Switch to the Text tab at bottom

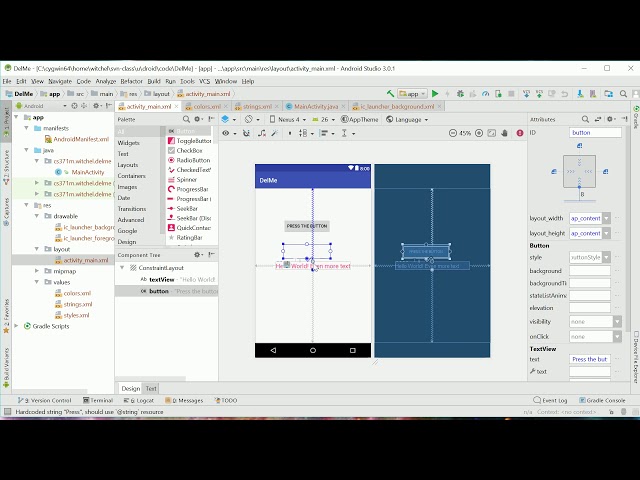151,389
